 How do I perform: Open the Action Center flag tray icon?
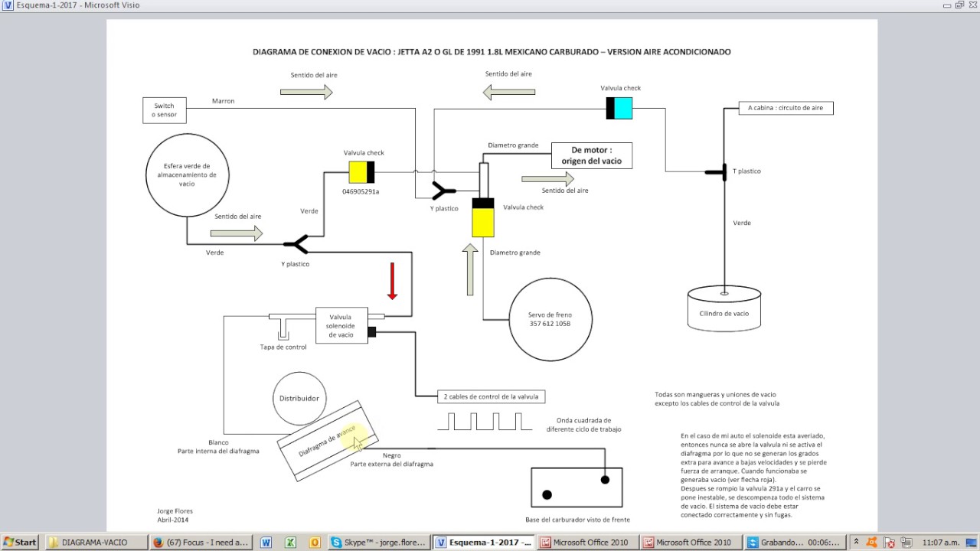coord(889,543)
